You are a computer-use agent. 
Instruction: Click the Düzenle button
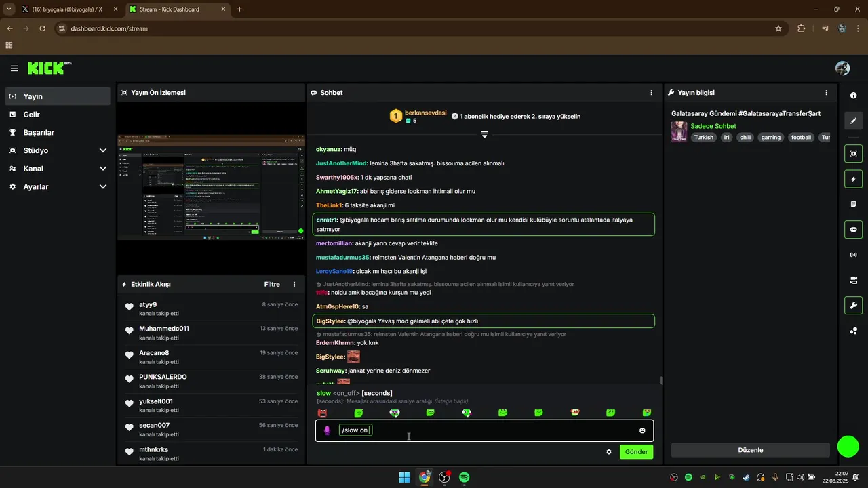tap(751, 450)
